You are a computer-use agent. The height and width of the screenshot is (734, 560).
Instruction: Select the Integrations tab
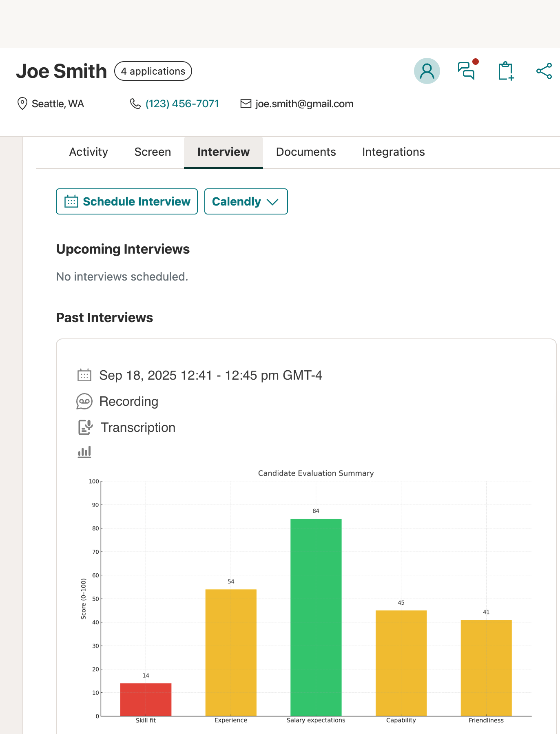pyautogui.click(x=393, y=152)
